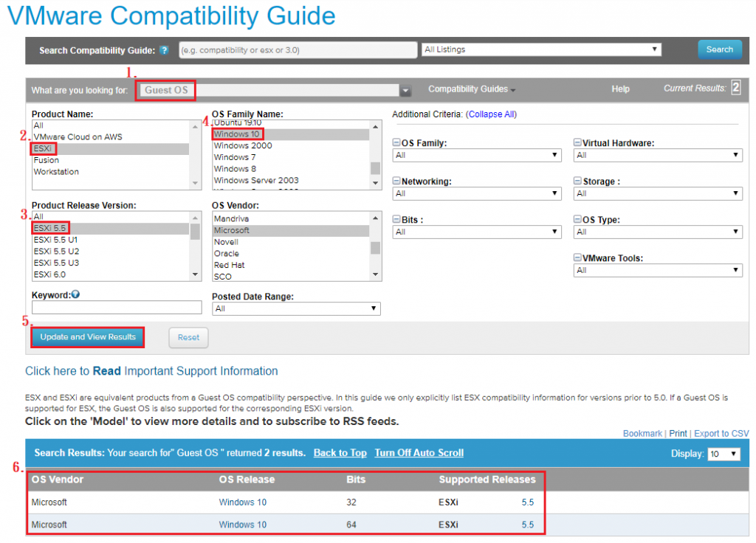Image resolution: width=756 pixels, height=543 pixels.
Task: Select ESXi in Product Name list
Action: tap(111, 149)
